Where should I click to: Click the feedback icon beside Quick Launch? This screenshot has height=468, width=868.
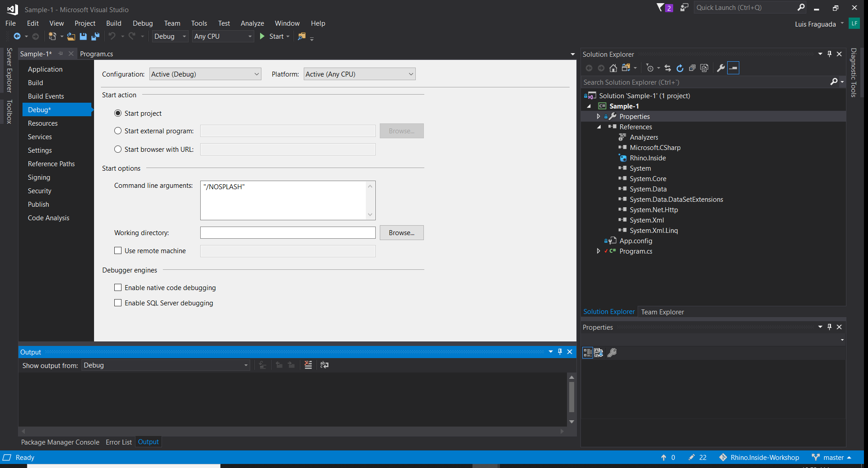(x=684, y=7)
